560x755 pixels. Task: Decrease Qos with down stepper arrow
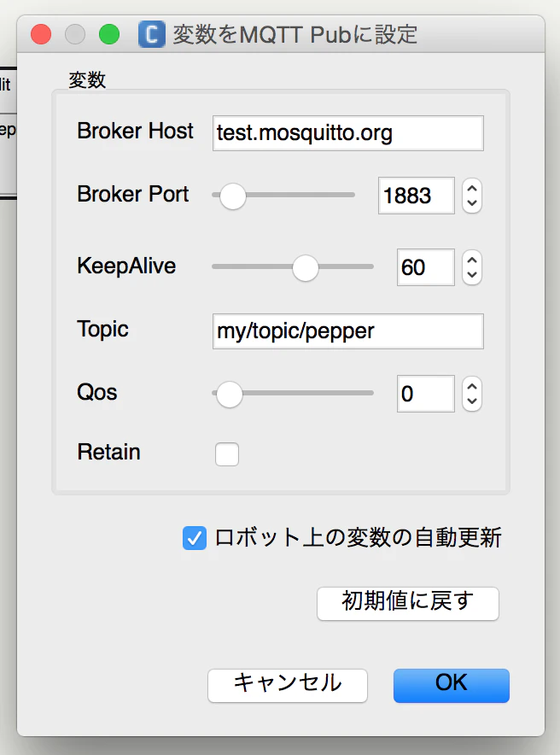coord(472,401)
